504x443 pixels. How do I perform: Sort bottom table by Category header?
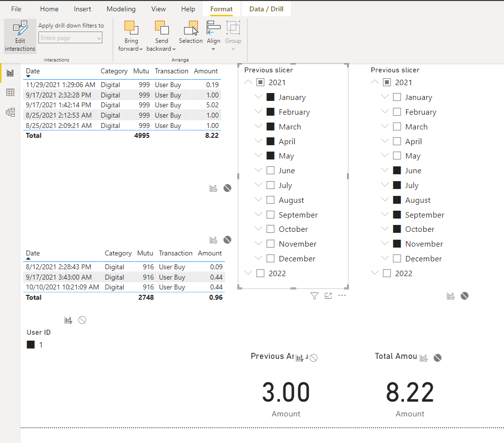pos(118,253)
